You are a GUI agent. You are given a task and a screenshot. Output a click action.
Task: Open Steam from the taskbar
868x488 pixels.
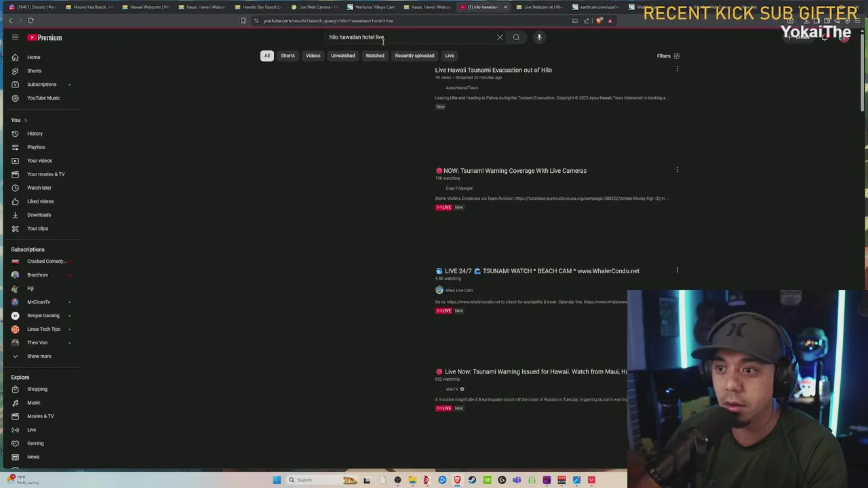click(x=472, y=480)
